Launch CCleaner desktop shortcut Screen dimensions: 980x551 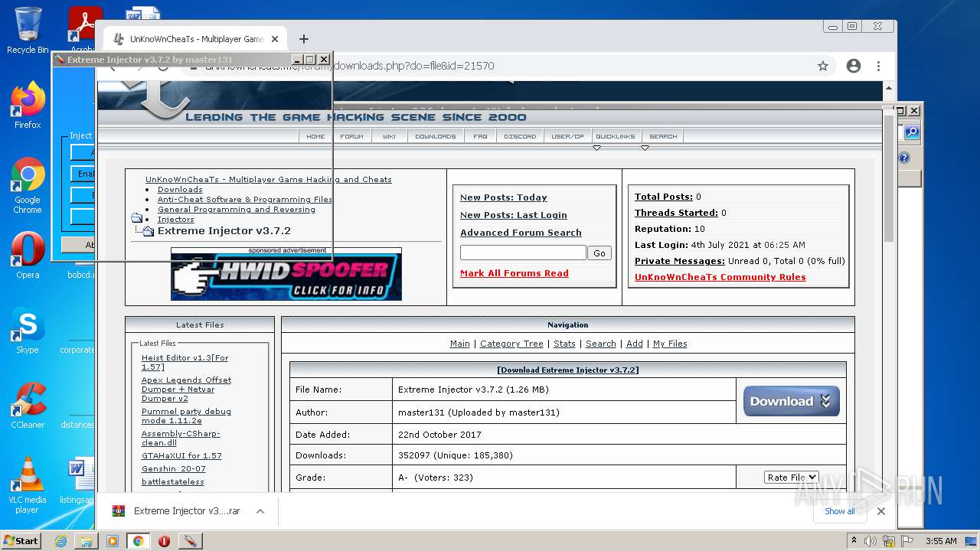(28, 406)
